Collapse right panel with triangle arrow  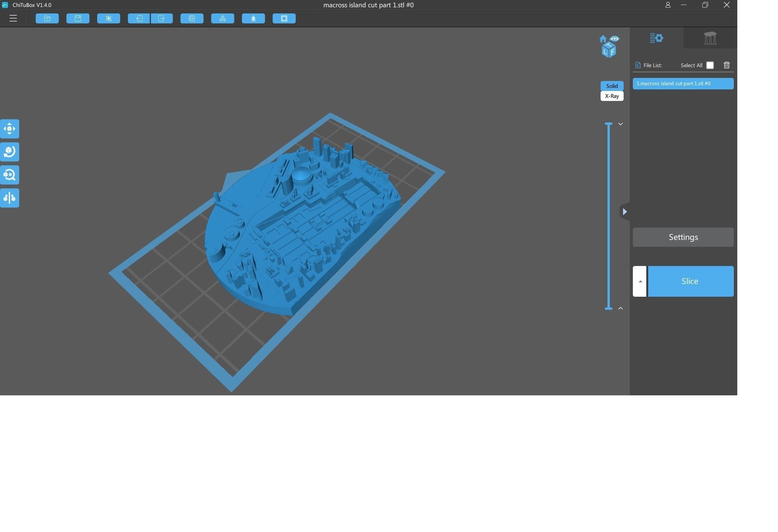pos(624,212)
